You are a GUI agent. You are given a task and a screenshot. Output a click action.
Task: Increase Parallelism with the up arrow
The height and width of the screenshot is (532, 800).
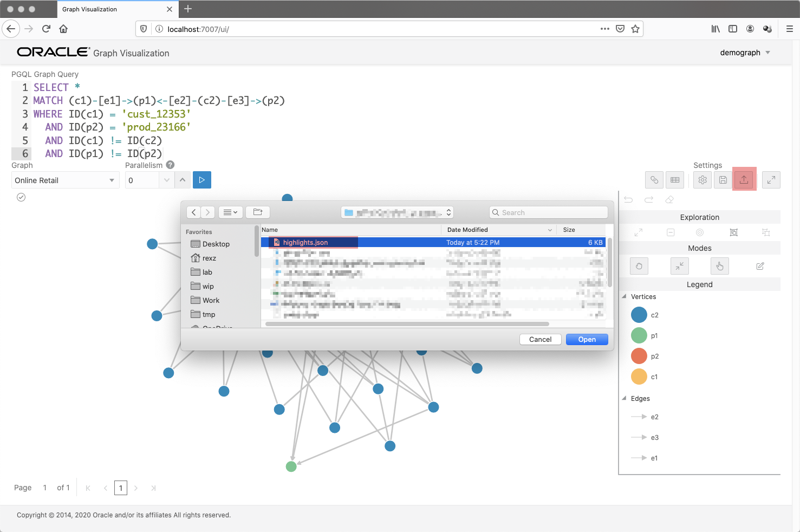click(183, 180)
